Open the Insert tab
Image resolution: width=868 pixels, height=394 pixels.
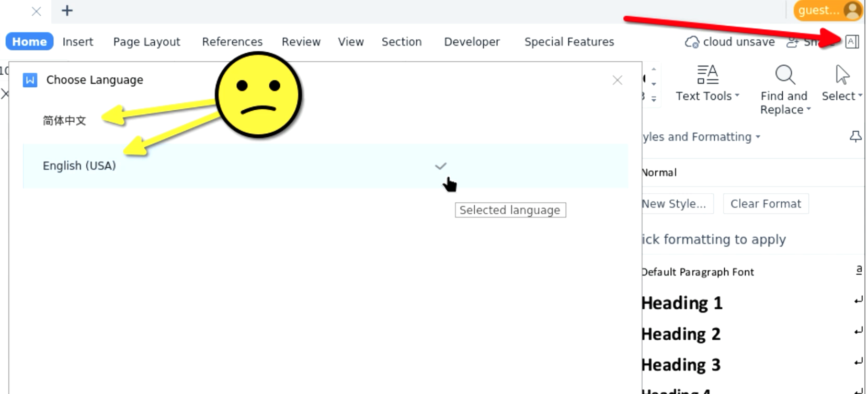tap(78, 42)
